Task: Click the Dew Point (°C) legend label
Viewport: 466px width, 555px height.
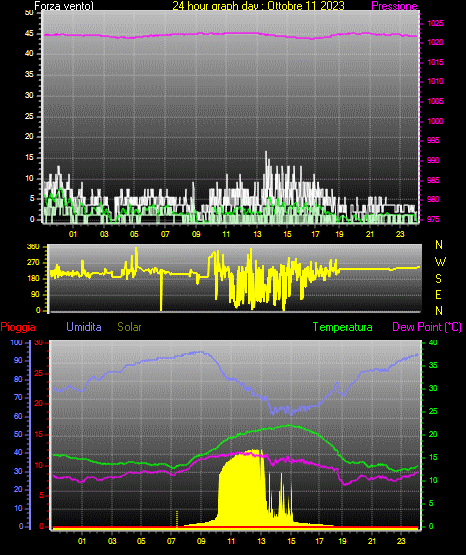Action: click(x=427, y=327)
